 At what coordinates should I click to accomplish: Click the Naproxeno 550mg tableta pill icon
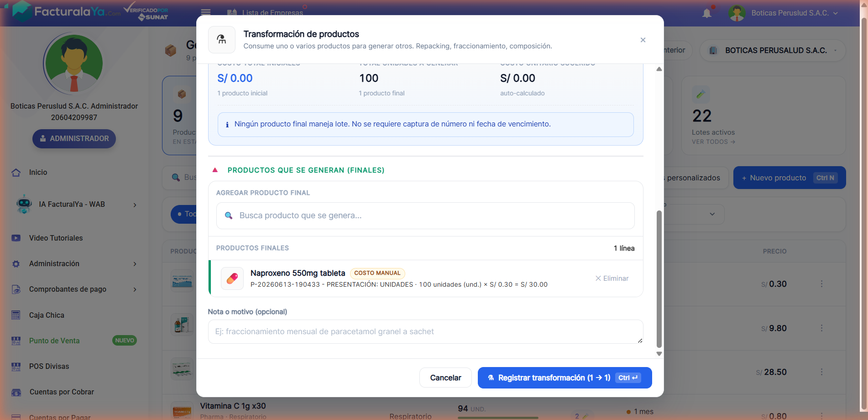click(x=232, y=278)
